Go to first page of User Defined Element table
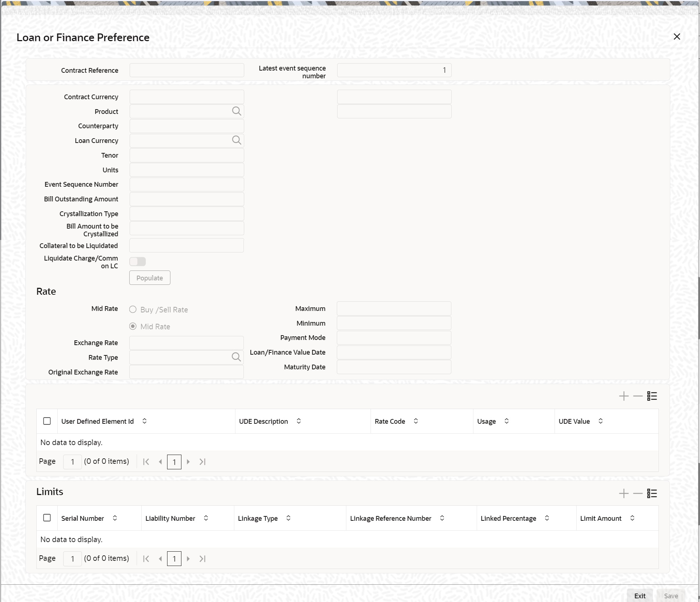 [x=146, y=462]
